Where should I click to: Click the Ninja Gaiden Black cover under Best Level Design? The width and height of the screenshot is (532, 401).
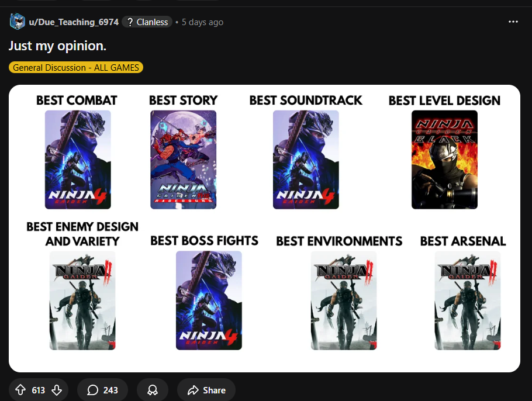coord(444,160)
